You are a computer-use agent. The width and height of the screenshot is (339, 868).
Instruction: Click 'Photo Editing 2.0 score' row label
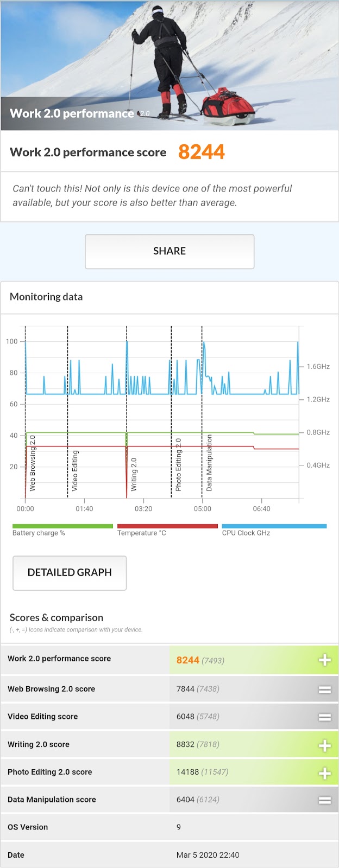(x=50, y=772)
